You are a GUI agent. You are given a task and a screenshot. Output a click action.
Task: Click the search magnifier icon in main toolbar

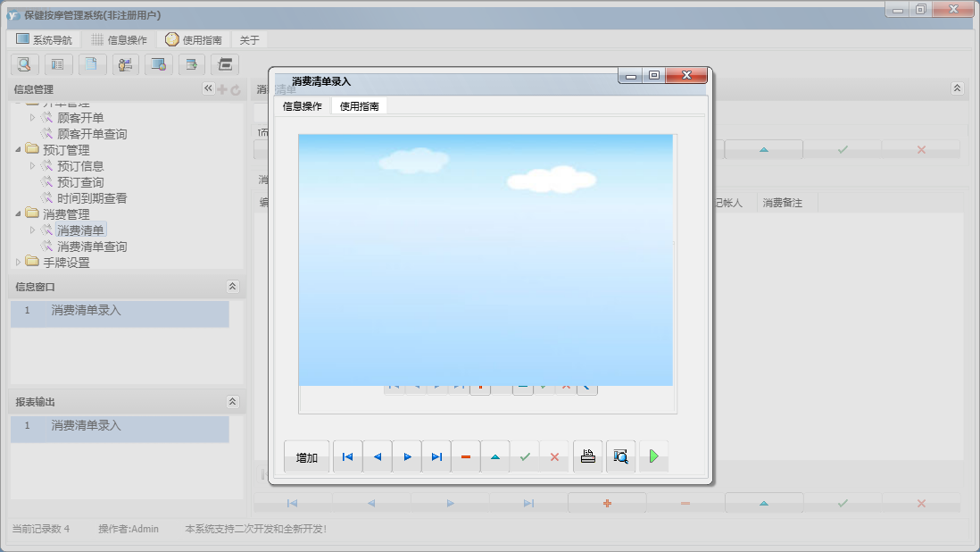(24, 64)
